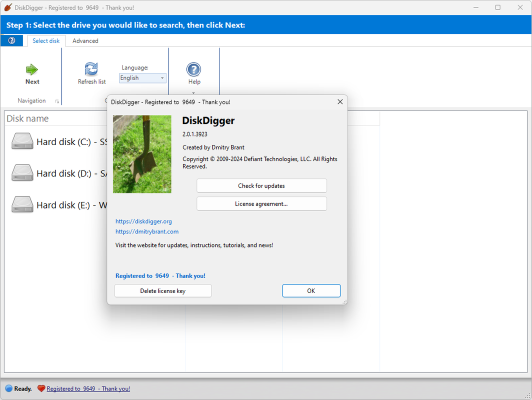Click the Registered to 9649 status bar link
Screen dimensions: 532x400
coord(88,388)
